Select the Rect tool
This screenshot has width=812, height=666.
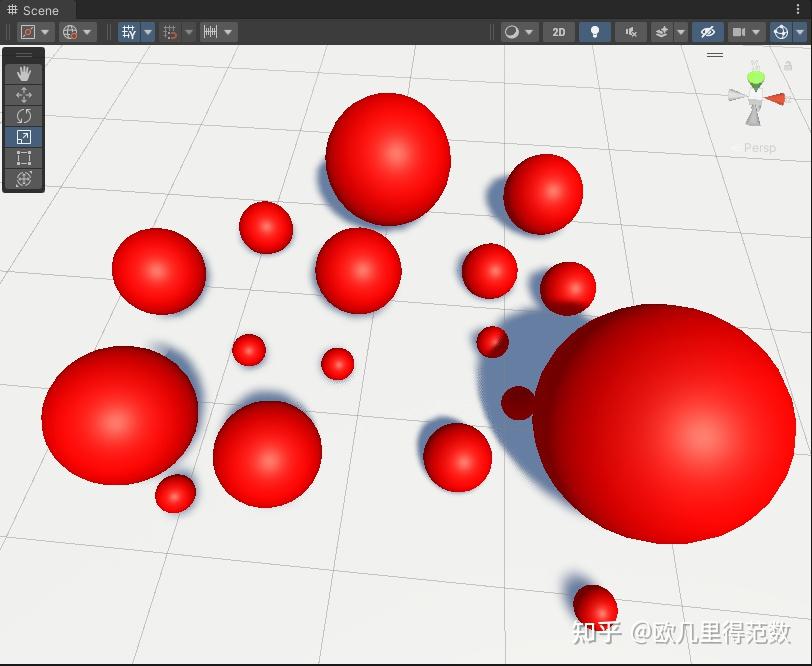click(x=23, y=158)
